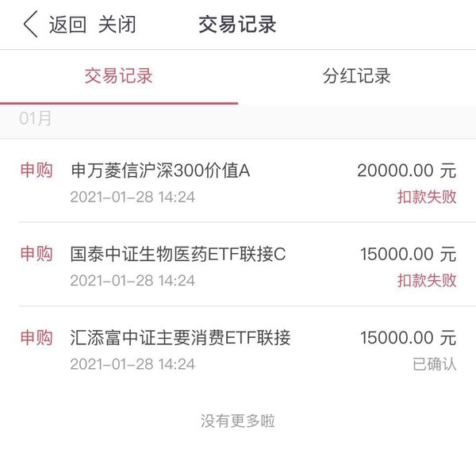Screen dimensions: 476x453
Task: Tap the 20000.00 元 amount
Action: 407,171
